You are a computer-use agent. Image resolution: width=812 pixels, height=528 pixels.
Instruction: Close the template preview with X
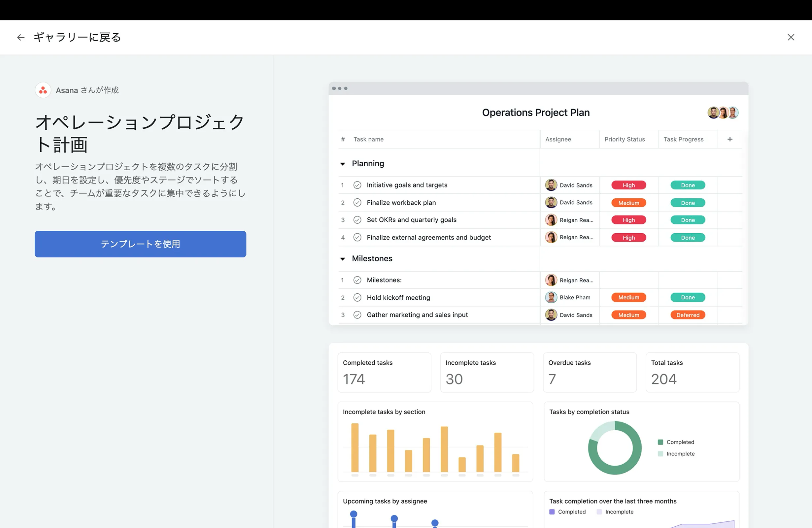click(x=791, y=37)
